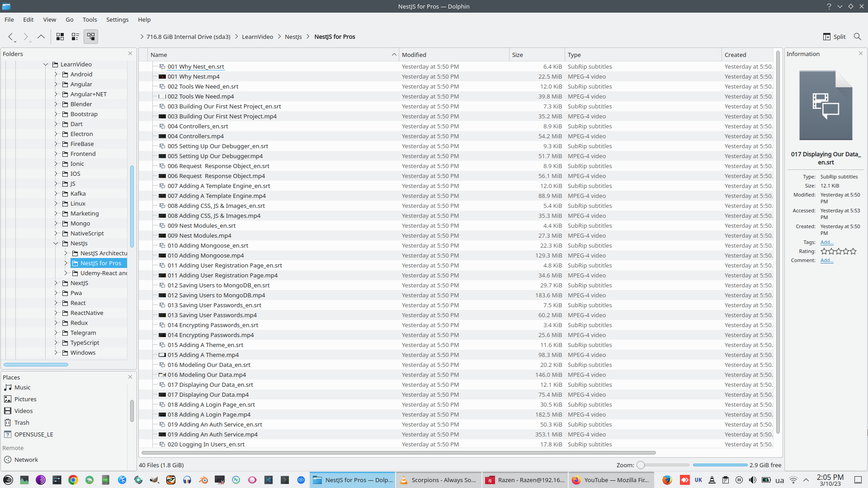Switch to Compact view mode
Viewport: 868px width, 488px height.
coord(75,37)
